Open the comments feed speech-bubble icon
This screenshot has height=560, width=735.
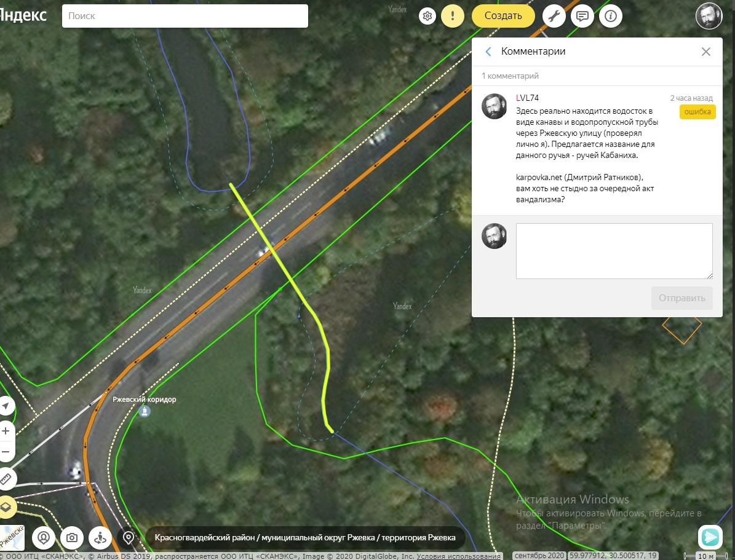point(582,16)
